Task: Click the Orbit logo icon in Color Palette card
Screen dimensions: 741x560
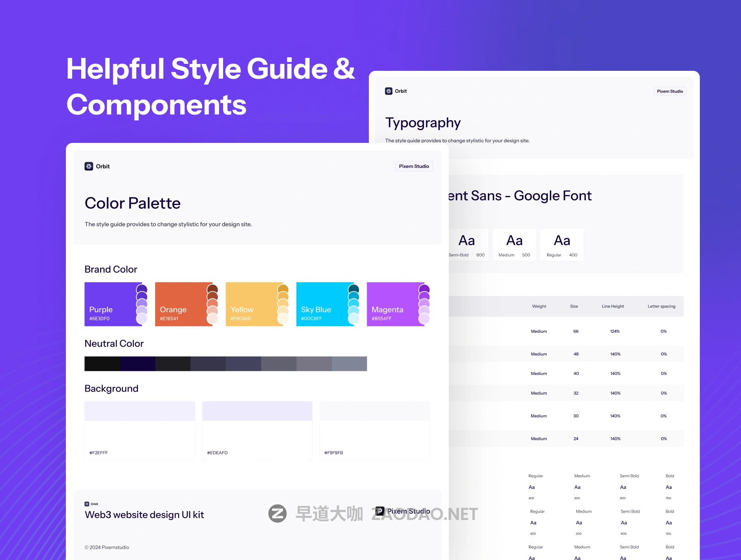Action: (x=89, y=166)
